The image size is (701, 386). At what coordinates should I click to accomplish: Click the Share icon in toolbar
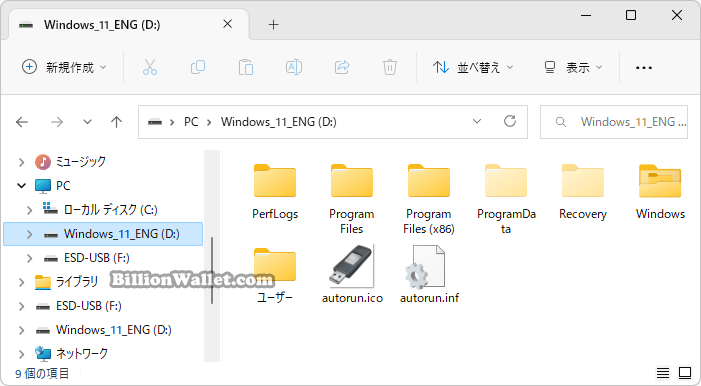tap(342, 67)
